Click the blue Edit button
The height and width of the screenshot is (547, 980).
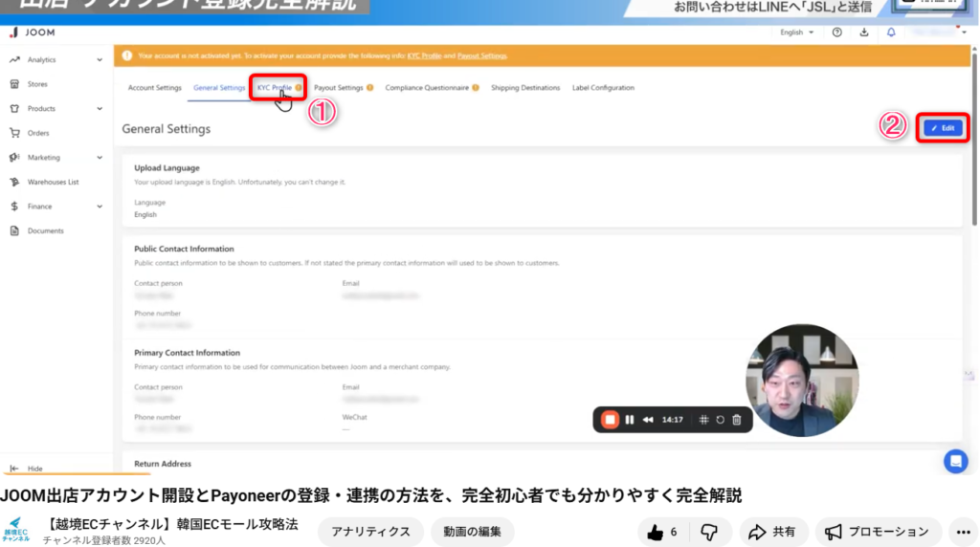pos(943,128)
